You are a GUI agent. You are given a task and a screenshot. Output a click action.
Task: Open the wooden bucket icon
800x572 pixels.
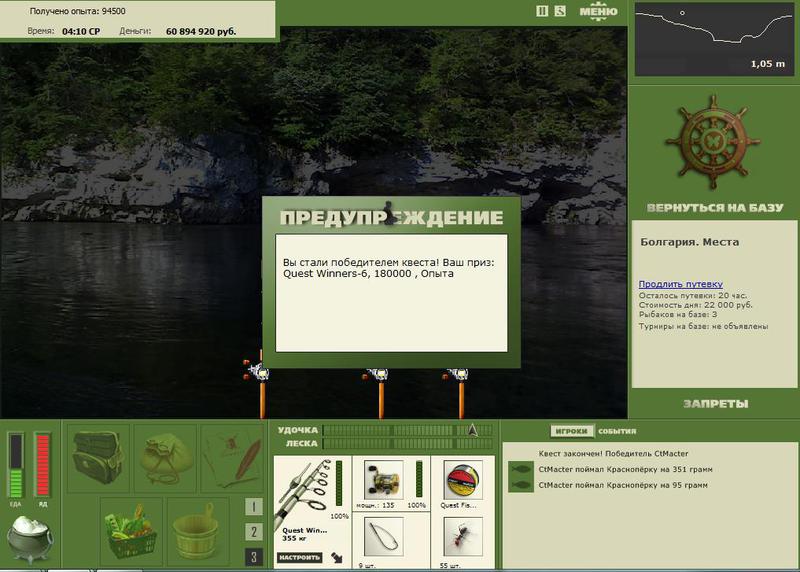coord(198,532)
